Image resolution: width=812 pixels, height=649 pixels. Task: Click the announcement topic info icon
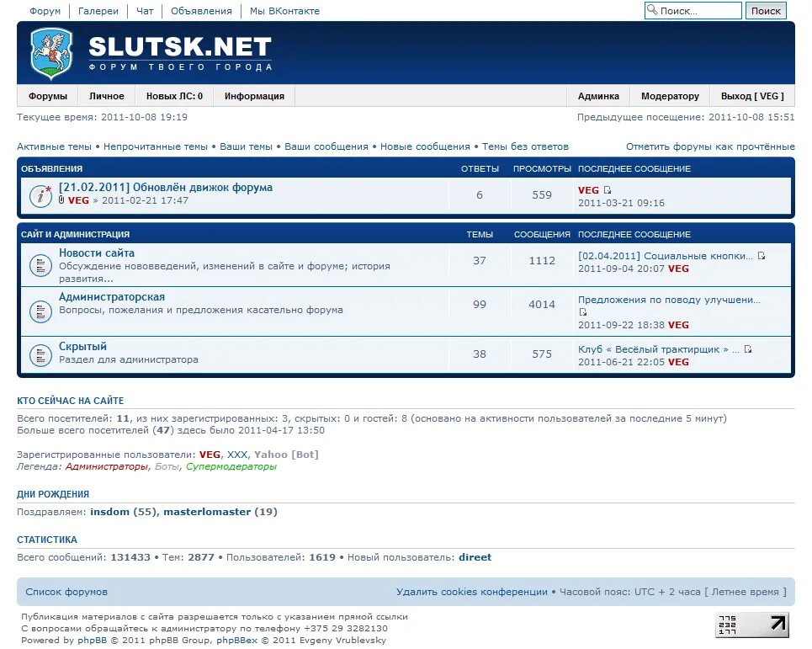tap(40, 196)
